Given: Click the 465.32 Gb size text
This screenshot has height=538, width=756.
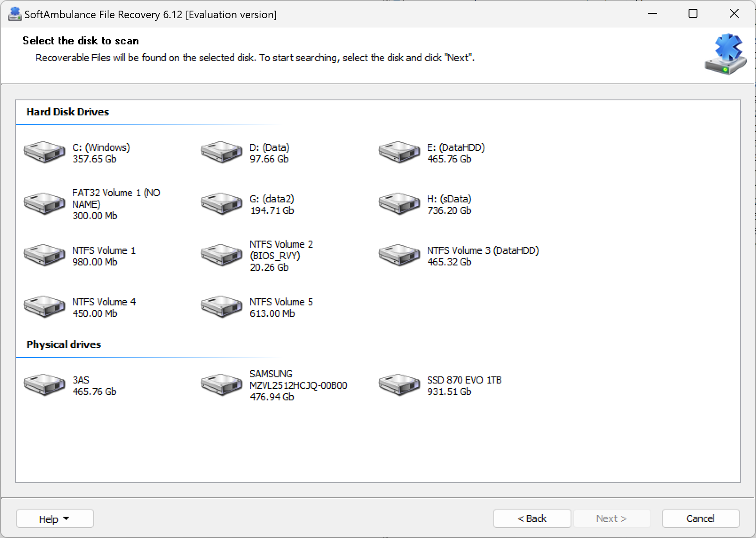Looking at the screenshot, I should 449,262.
